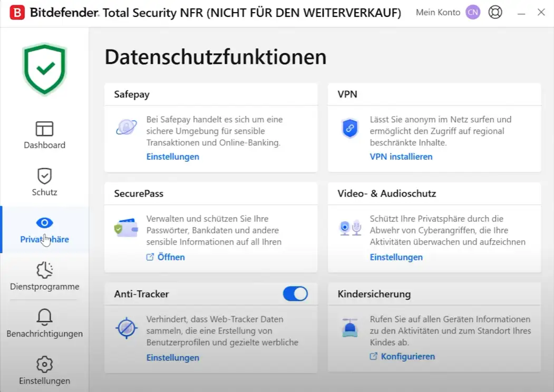Click the webcam and microphone protection icon

click(x=350, y=228)
